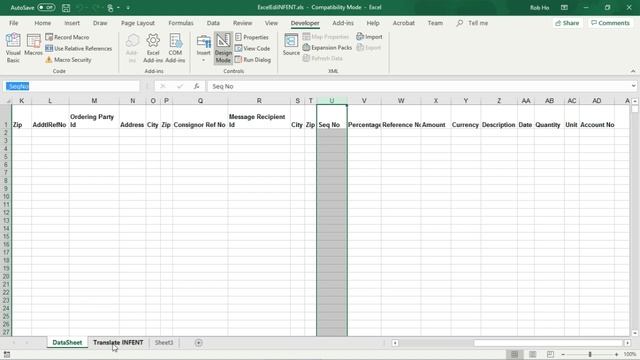Image resolution: width=640 pixels, height=360 pixels.
Task: Switch to Page Layout view
Action: (532, 354)
